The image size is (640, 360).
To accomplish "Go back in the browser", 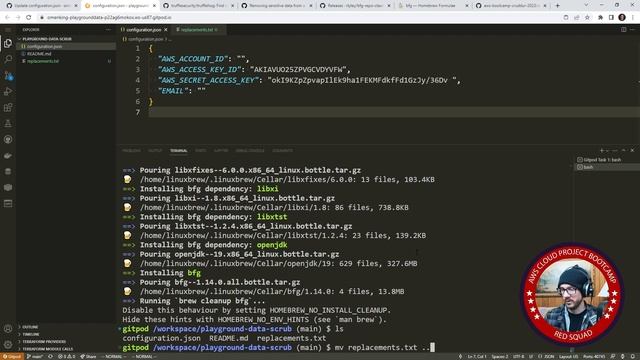I will (7, 18).
